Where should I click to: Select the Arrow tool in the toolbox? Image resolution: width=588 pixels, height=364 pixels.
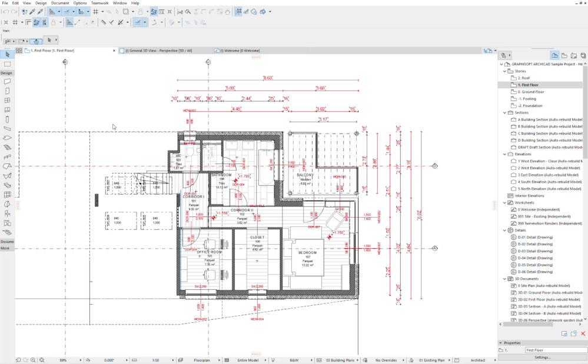[x=7, y=55]
